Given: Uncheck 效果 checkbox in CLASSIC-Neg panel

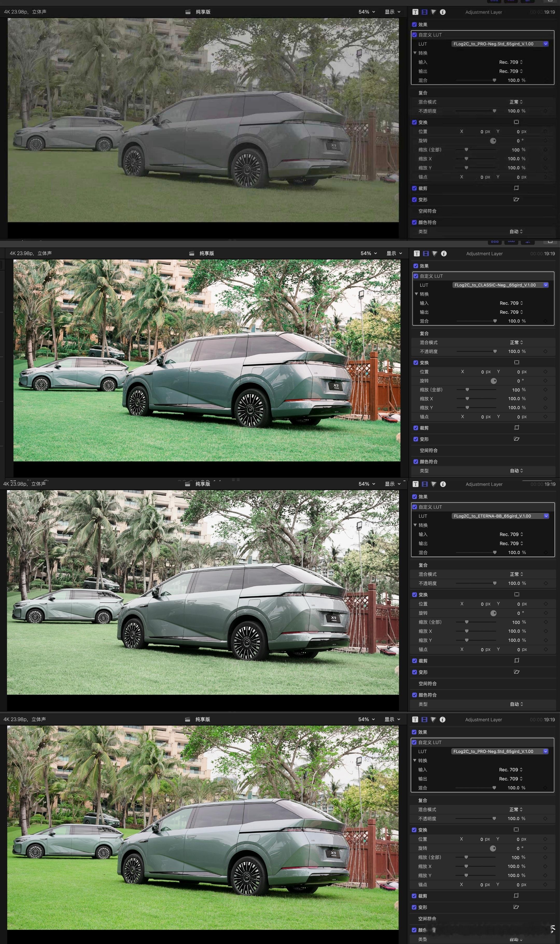Looking at the screenshot, I should [416, 266].
